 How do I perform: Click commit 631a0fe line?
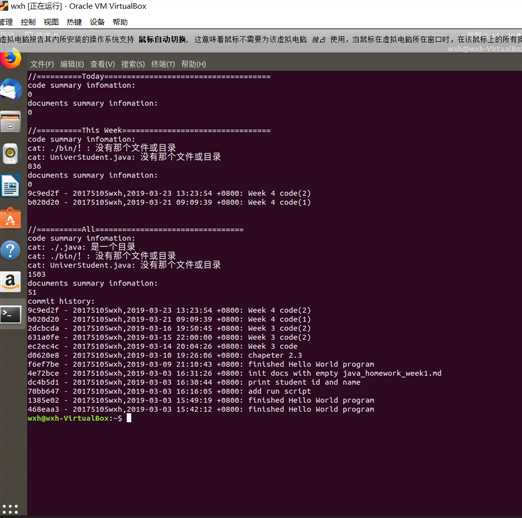click(x=169, y=337)
